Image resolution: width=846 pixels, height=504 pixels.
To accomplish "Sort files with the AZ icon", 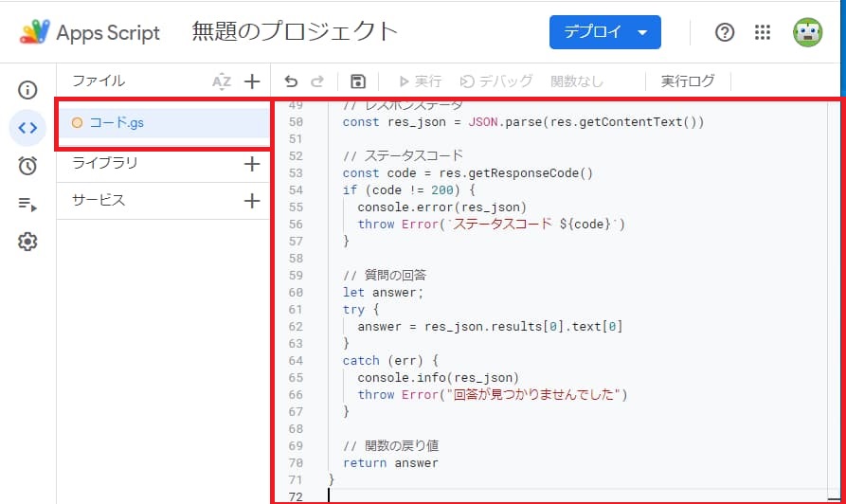I will pyautogui.click(x=222, y=81).
